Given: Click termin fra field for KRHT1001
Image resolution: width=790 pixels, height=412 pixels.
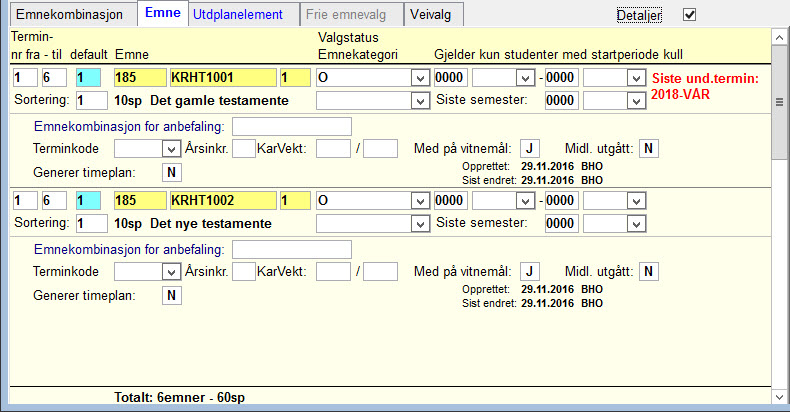Looking at the screenshot, I should [25, 78].
